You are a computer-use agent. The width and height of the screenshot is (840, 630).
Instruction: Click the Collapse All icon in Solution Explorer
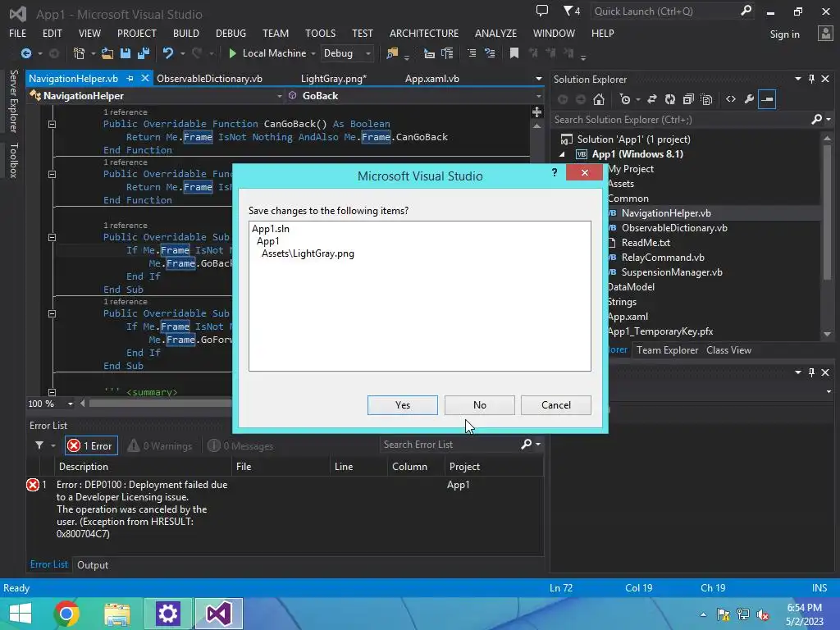pyautogui.click(x=688, y=99)
